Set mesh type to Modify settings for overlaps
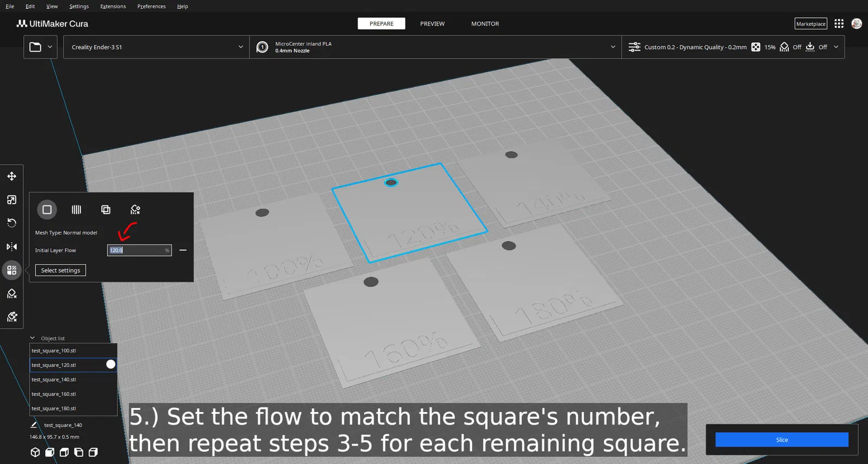This screenshot has height=464, width=868. (106, 210)
